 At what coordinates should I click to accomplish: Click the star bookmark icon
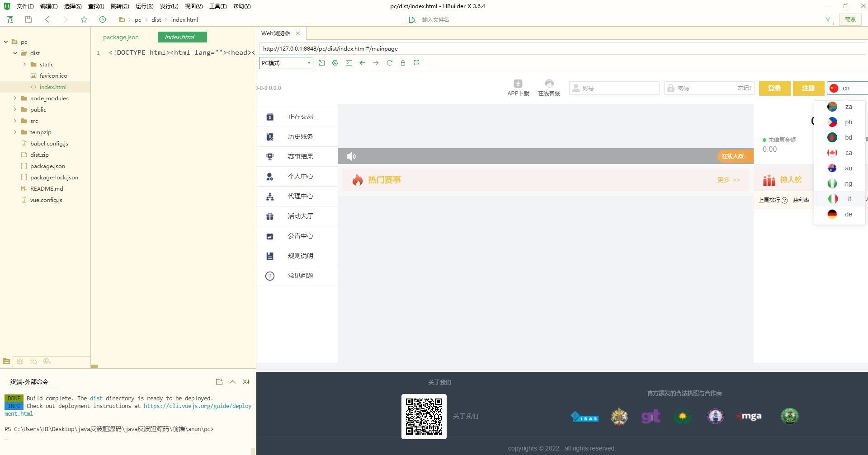pyautogui.click(x=84, y=19)
